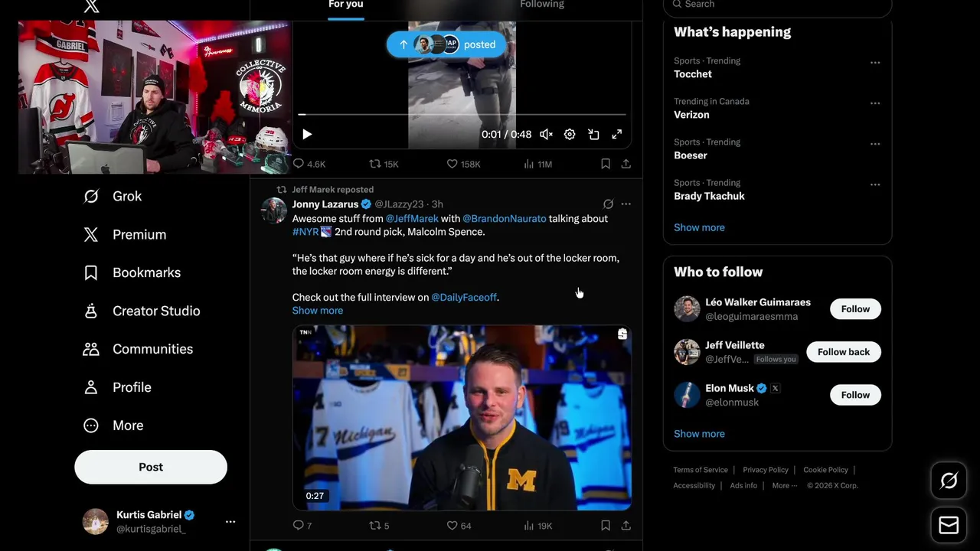Click the Grok icon on Jonny Lazarus post
Viewport: 980px width, 551px height.
(608, 204)
